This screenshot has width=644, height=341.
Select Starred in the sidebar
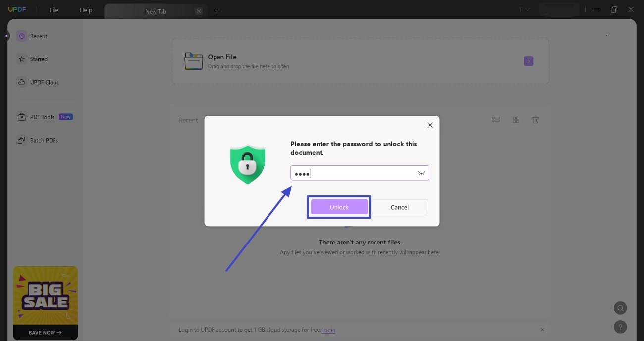tap(38, 59)
